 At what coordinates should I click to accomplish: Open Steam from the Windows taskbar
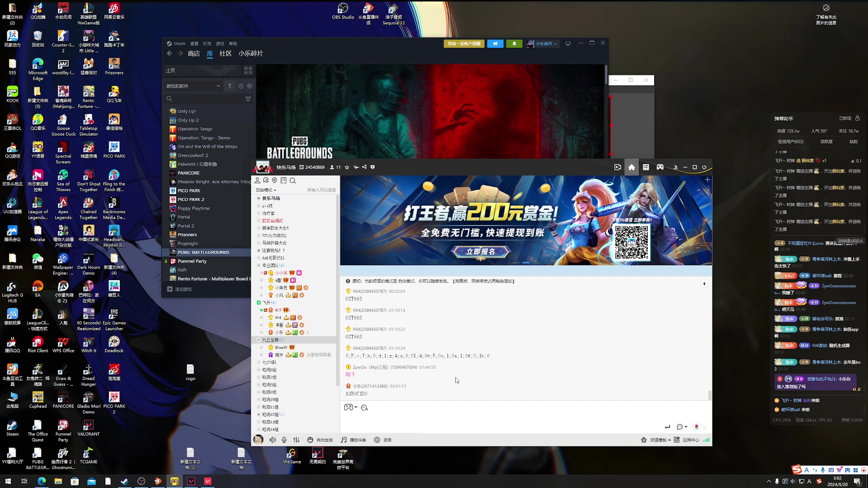(x=124, y=481)
